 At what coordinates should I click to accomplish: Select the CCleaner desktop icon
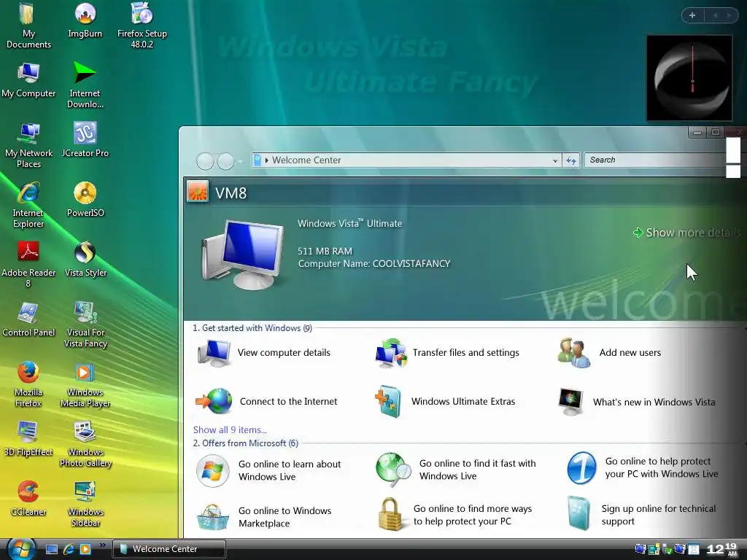point(28,499)
